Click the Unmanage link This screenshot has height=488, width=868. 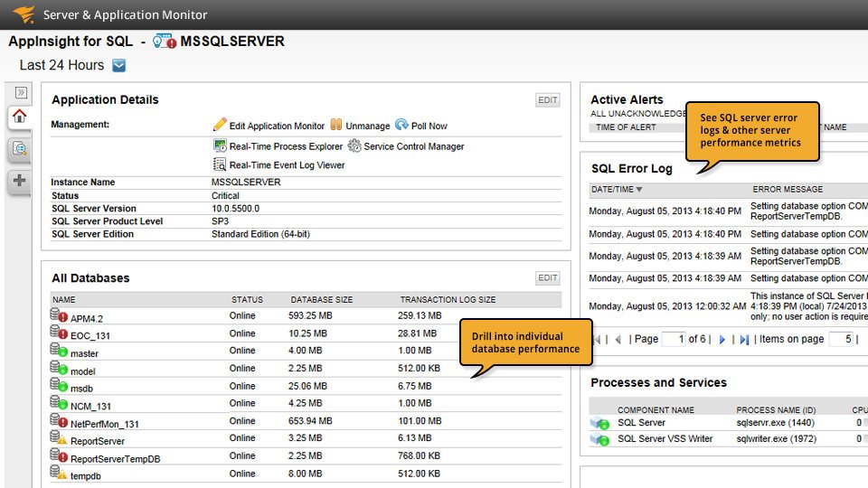click(368, 127)
